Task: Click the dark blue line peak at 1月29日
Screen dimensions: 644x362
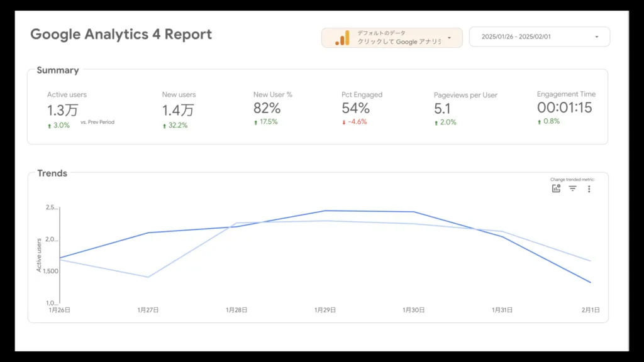Action: pos(325,211)
